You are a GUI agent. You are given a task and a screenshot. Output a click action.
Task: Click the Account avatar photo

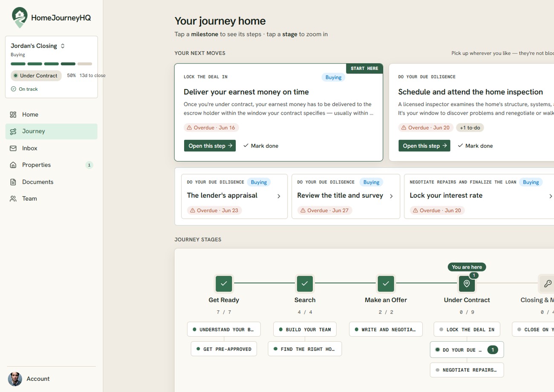point(15,379)
